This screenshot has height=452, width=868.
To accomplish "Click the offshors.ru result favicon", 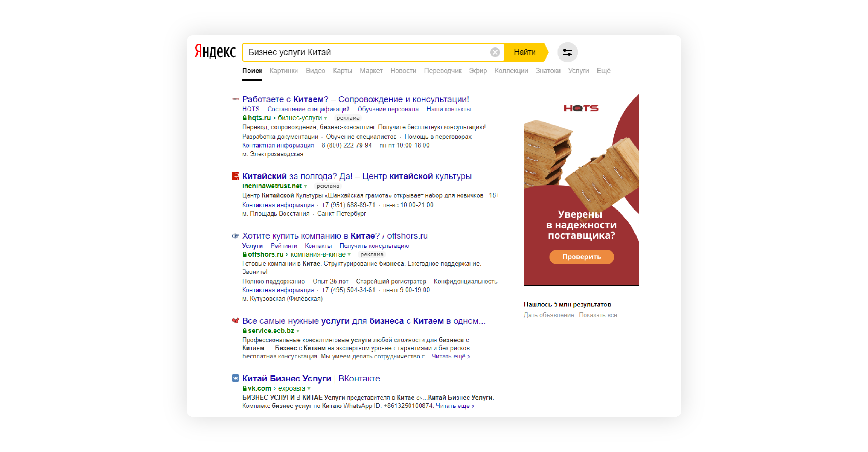I will coord(235,236).
